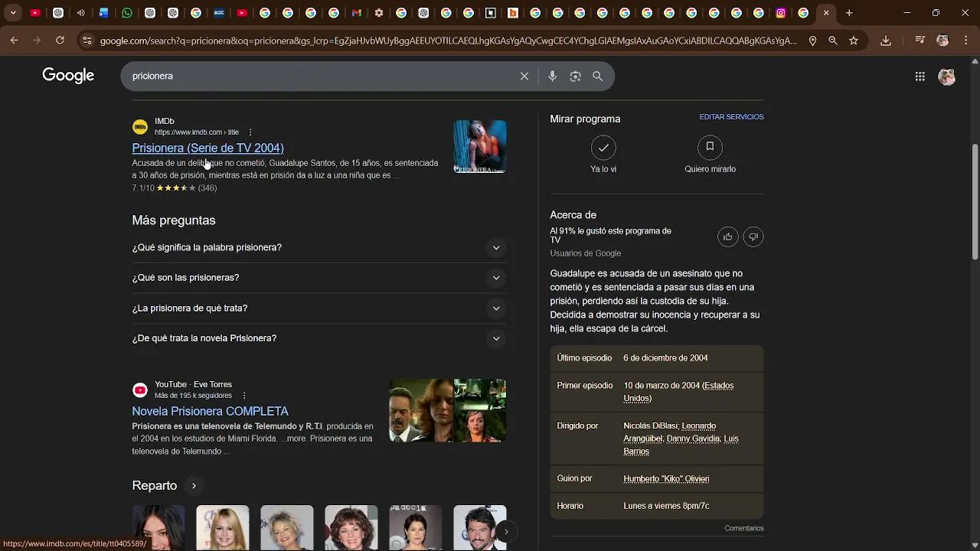Open 'Prisionera (Serie de TV 2004)' link
This screenshot has width=980, height=551.
tap(207, 148)
